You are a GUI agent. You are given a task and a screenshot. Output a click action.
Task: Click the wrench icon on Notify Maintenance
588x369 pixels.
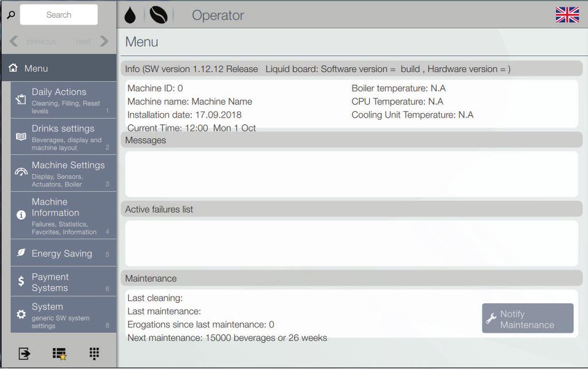(492, 318)
